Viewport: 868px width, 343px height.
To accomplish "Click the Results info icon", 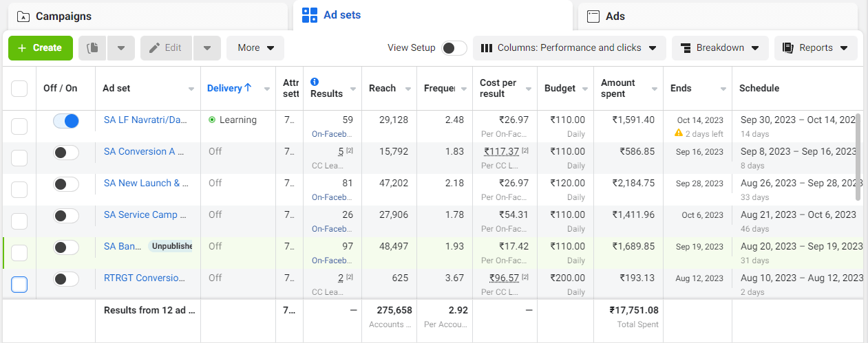I will (x=315, y=81).
